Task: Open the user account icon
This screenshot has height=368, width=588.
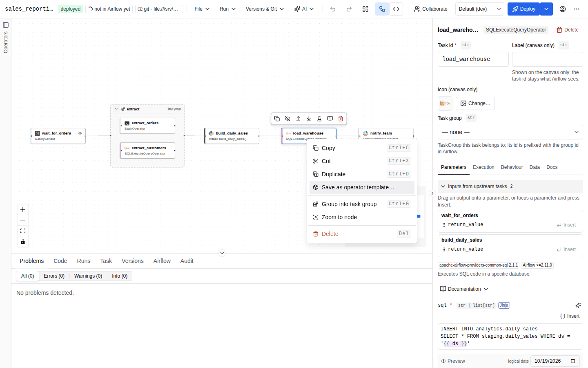Action: click(563, 9)
